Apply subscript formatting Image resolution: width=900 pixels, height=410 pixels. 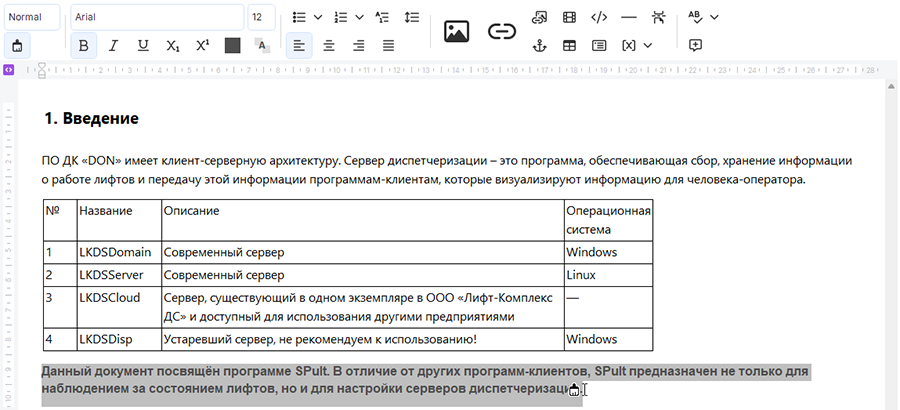click(x=173, y=46)
